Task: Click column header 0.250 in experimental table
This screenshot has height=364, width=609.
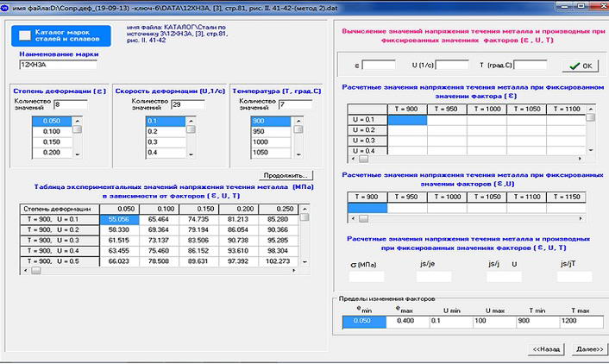Action: 279,209
